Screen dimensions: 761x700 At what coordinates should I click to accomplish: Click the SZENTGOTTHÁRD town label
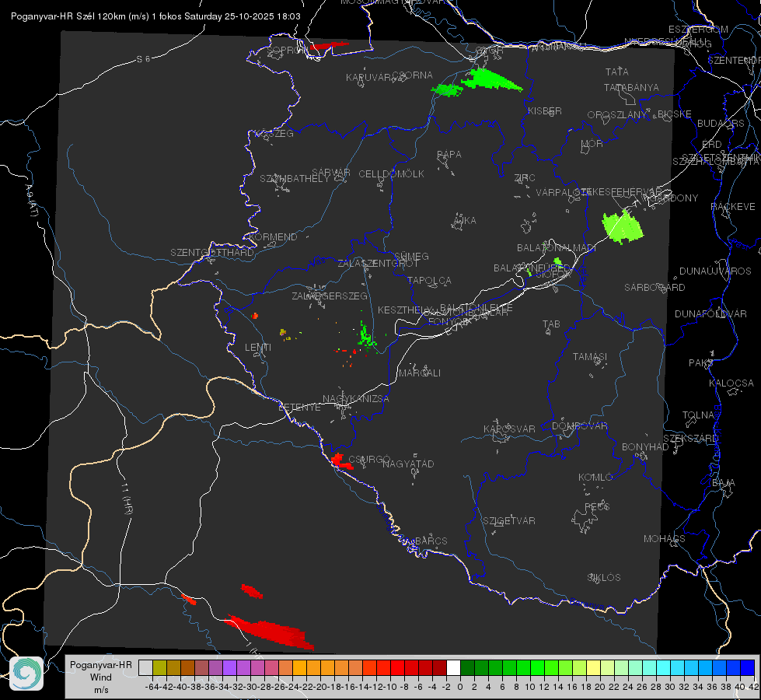pos(212,253)
